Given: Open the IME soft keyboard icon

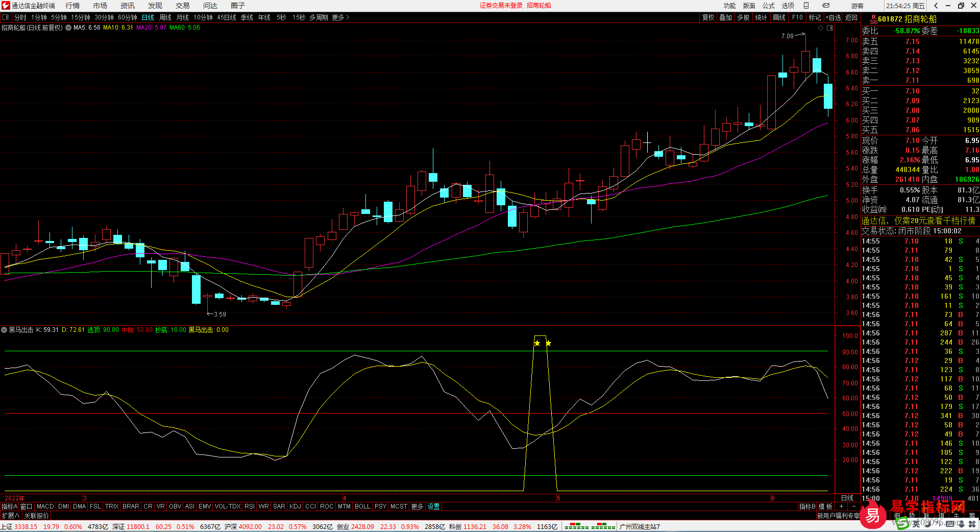Looking at the screenshot, I should (x=950, y=524).
